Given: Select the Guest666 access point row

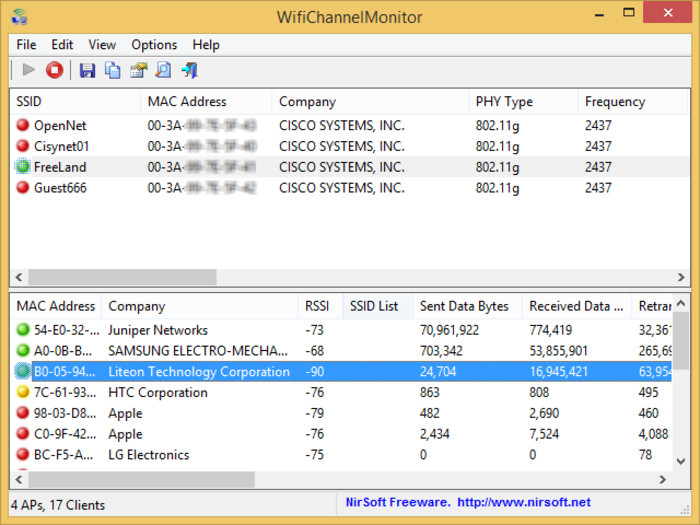Looking at the screenshot, I should tap(349, 188).
